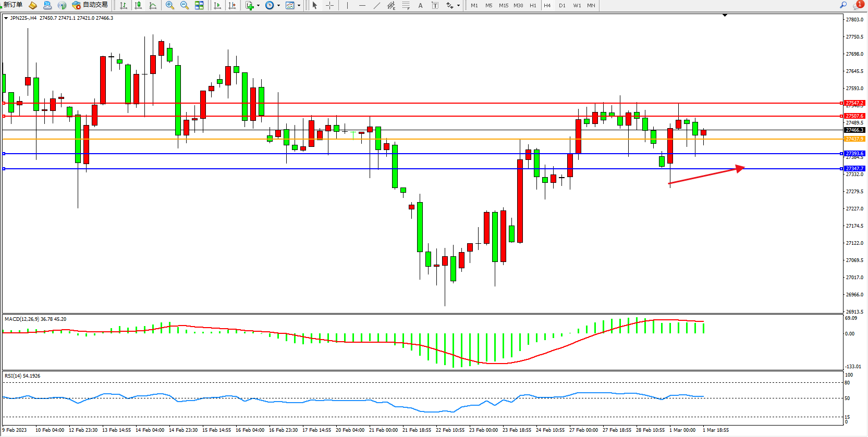Select the text label tool (A)
The image size is (868, 437).
point(420,5)
